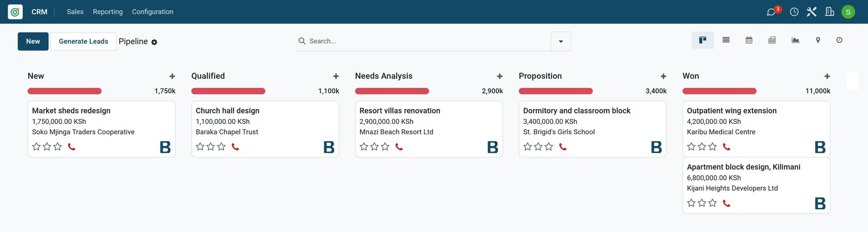Click the Generate Leads button
Screen dimensions: 868x232
point(84,41)
